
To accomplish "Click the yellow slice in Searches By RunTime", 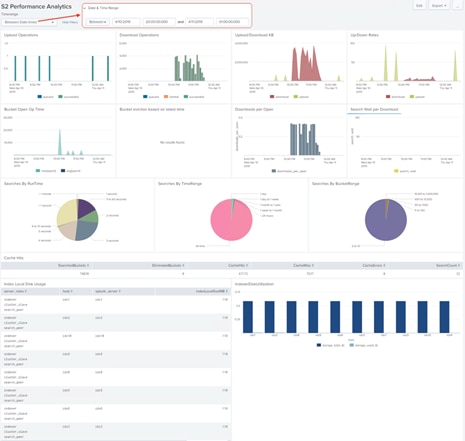I will 67,212.
